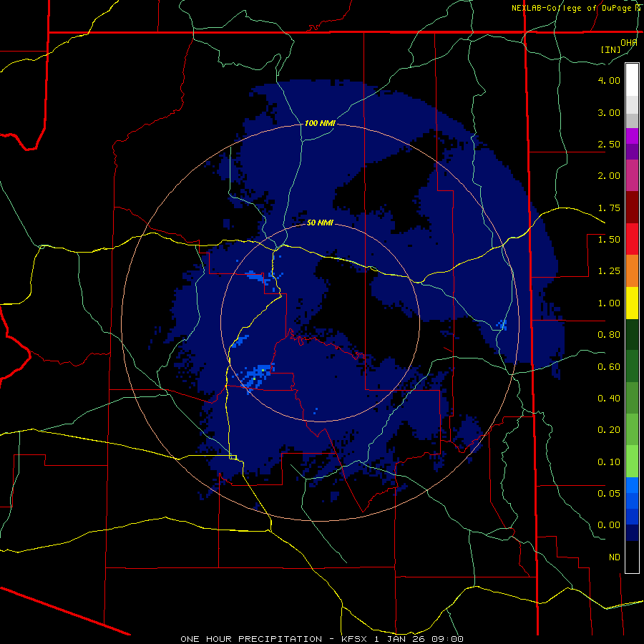Click the 0.40 legend value
644x644 pixels.
click(609, 399)
